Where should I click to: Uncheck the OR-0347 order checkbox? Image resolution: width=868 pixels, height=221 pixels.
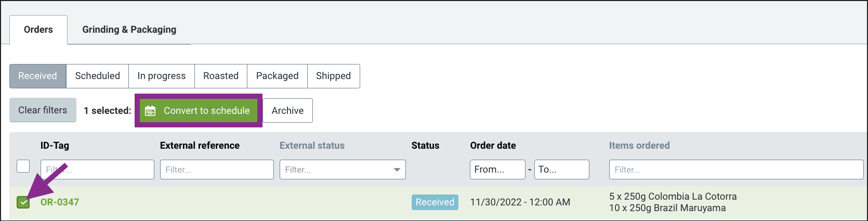pos(23,202)
